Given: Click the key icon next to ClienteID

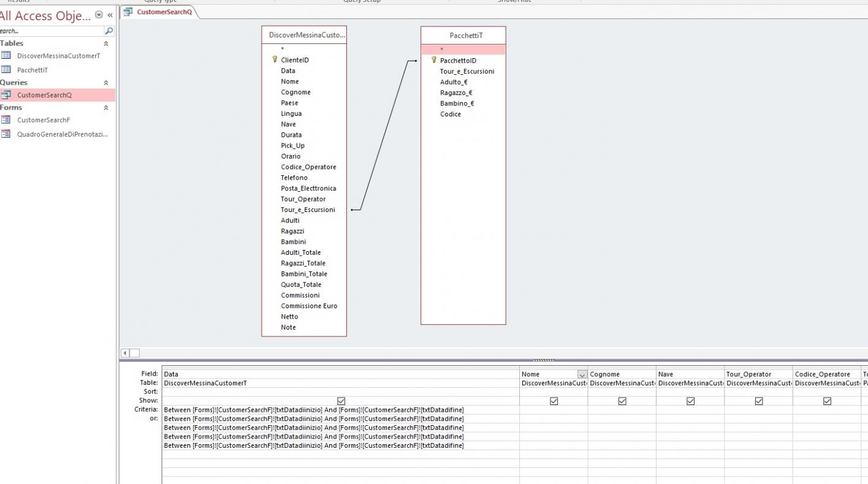Looking at the screenshot, I should tap(275, 60).
